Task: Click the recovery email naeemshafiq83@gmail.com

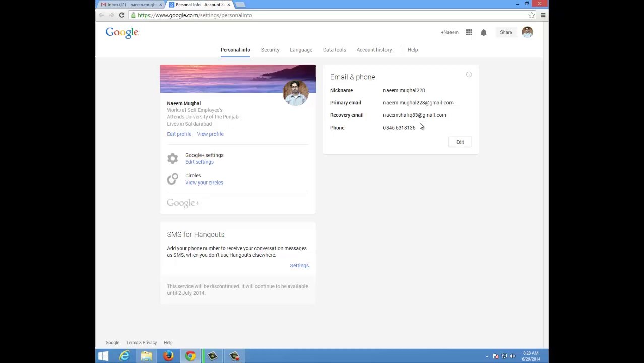Action: 414,115
